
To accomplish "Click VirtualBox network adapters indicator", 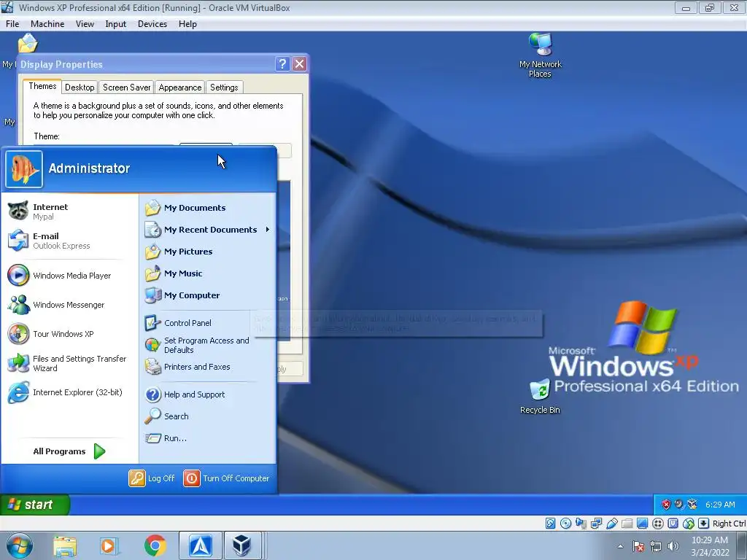I will point(596,524).
